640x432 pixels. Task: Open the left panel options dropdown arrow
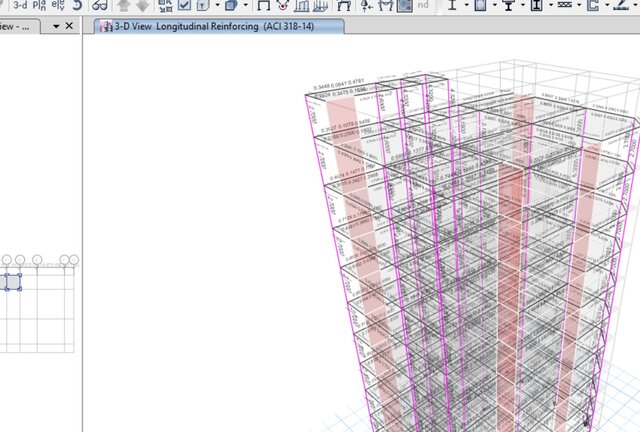(x=55, y=26)
